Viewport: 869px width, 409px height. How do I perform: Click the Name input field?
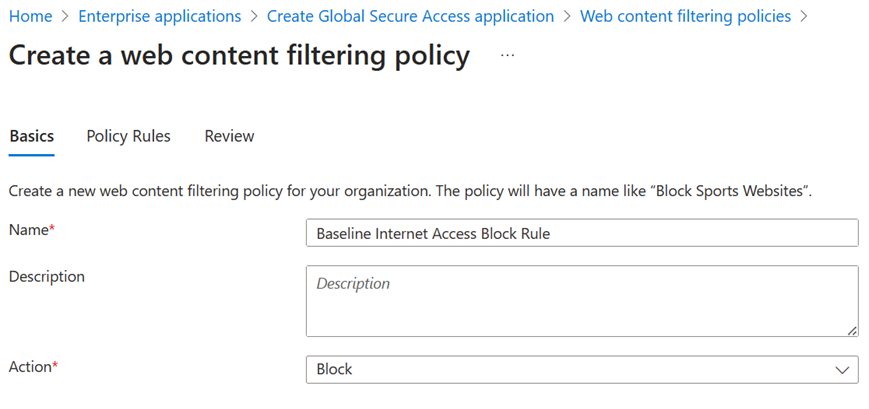pos(582,233)
